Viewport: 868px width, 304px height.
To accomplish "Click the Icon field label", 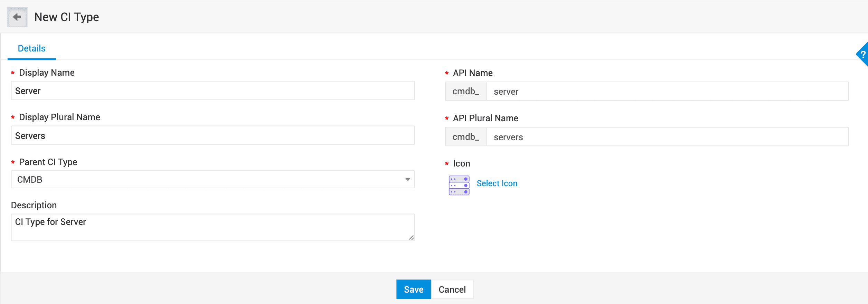I will pos(461,163).
